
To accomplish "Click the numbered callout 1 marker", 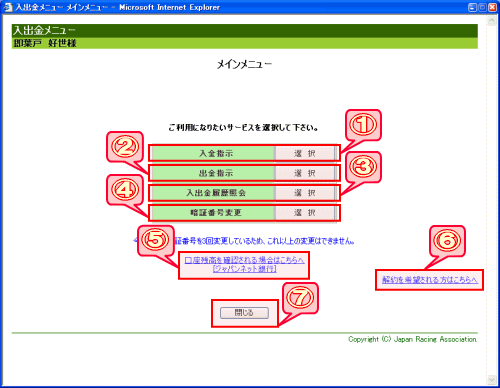I will pos(363,125).
